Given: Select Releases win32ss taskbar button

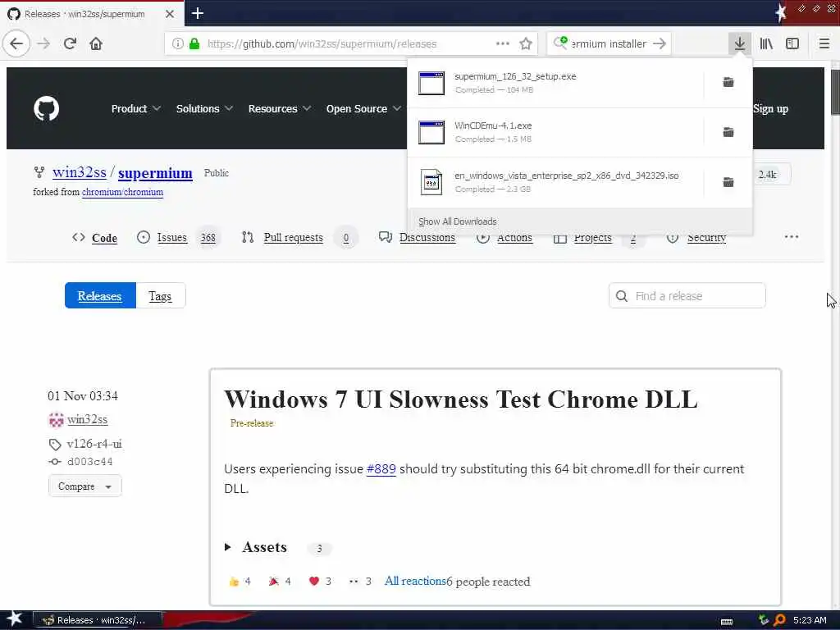Looking at the screenshot, I should pyautogui.click(x=97, y=620).
